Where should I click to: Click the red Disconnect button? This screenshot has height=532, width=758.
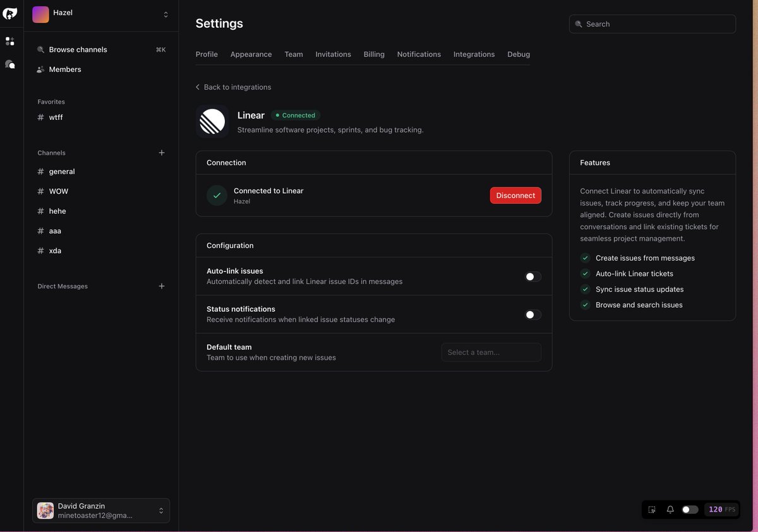point(515,196)
